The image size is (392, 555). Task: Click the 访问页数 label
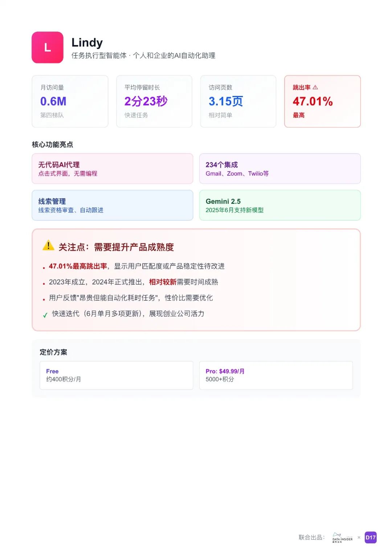click(220, 88)
